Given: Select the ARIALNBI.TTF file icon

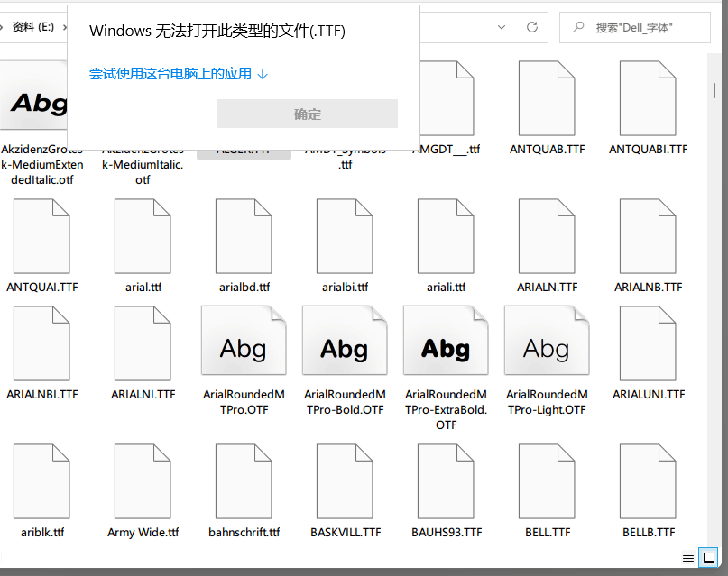Looking at the screenshot, I should 41,343.
